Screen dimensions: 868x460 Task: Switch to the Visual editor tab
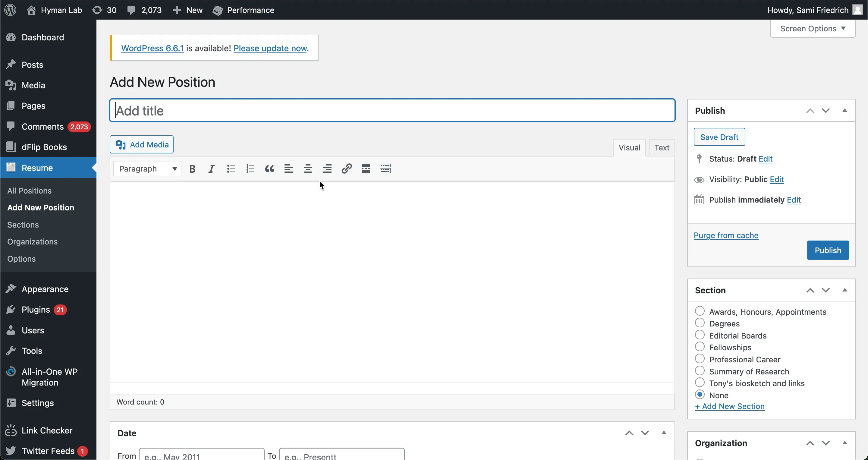pyautogui.click(x=629, y=148)
